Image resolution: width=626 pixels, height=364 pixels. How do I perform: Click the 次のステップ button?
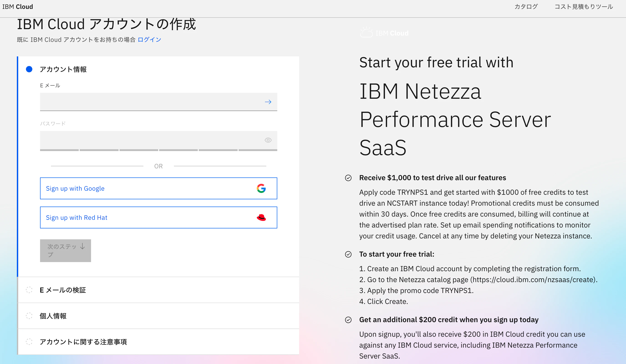click(65, 250)
